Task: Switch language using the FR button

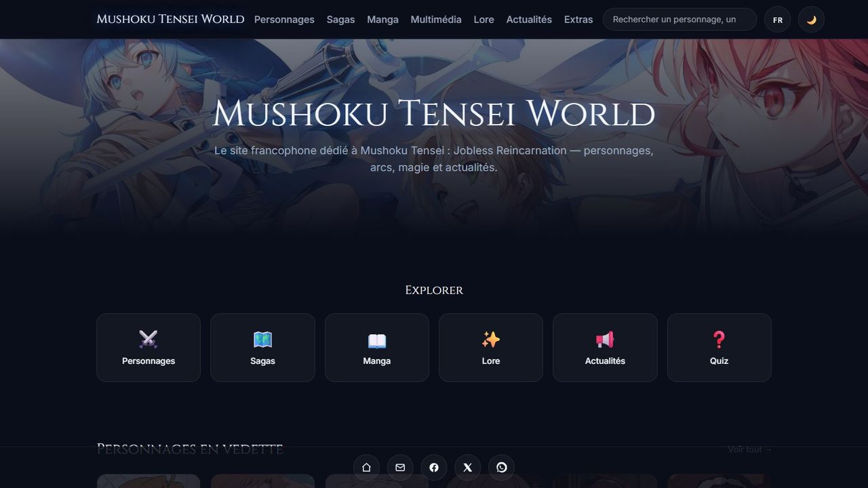Action: 778,20
